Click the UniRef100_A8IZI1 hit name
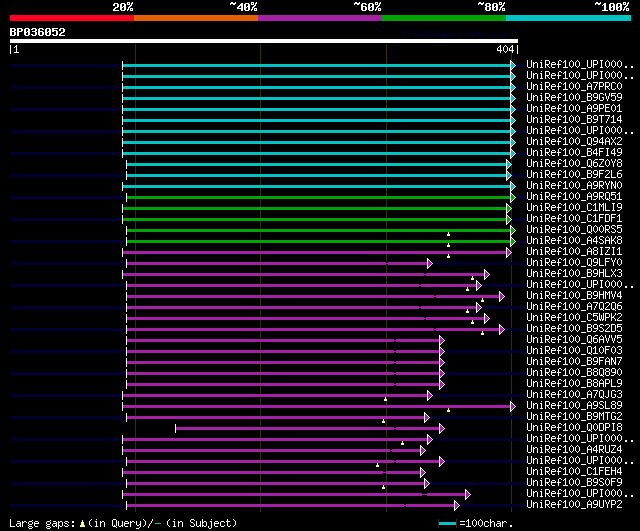This screenshot has height=531, width=640. [x=574, y=252]
